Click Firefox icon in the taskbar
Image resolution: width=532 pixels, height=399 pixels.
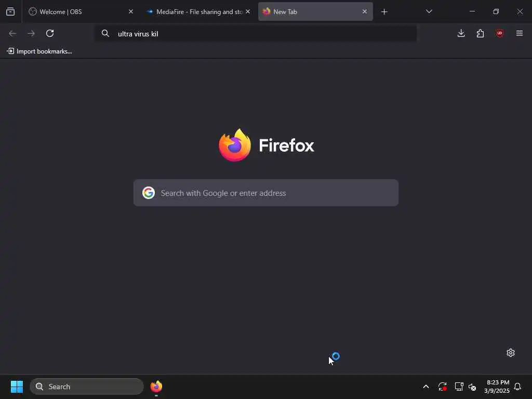pos(156,387)
